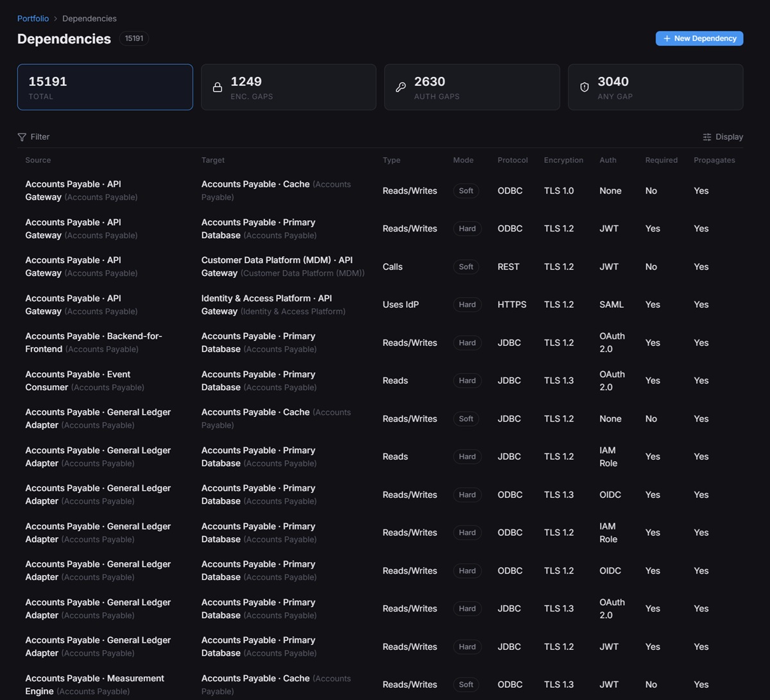Click the Display sliders icon
Screen dimensions: 770x700
pyautogui.click(x=707, y=137)
